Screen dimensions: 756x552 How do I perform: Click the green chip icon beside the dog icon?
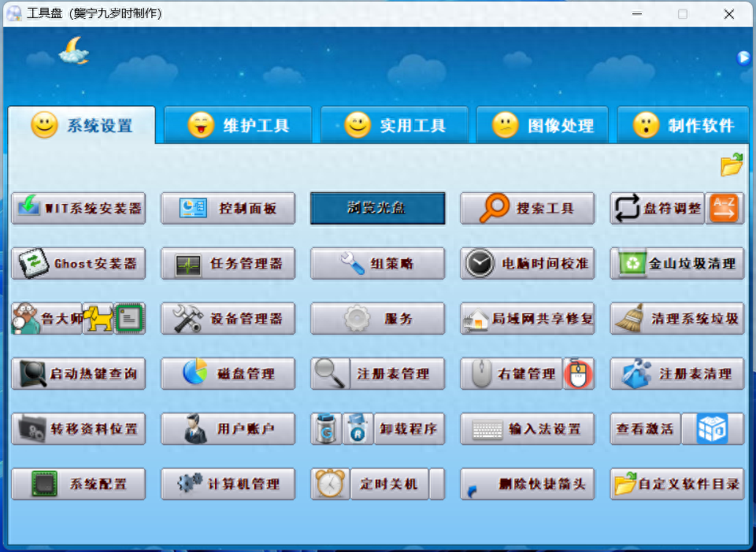130,319
